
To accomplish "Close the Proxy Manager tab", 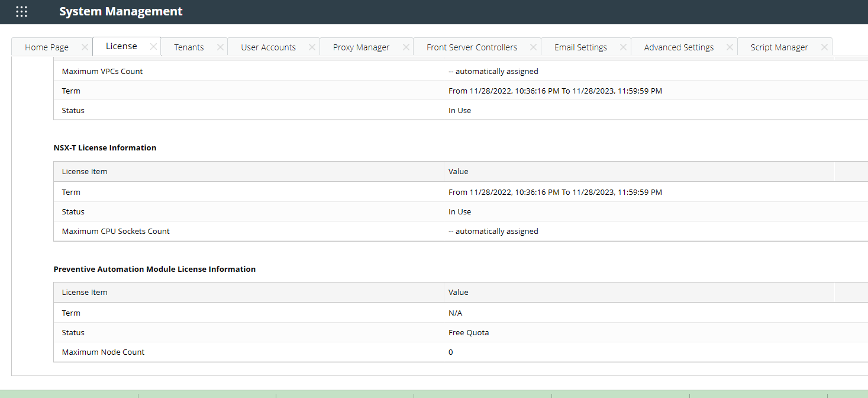I will (x=406, y=46).
